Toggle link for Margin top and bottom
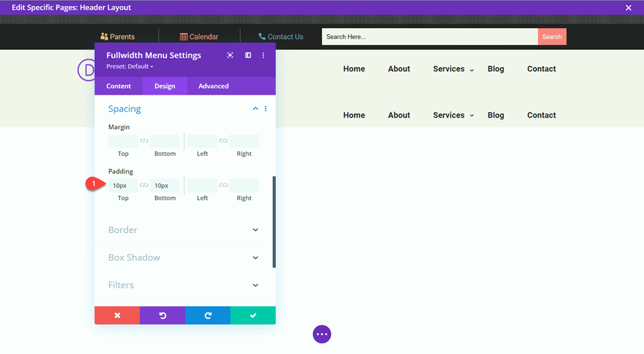This screenshot has width=644, height=354. [144, 140]
